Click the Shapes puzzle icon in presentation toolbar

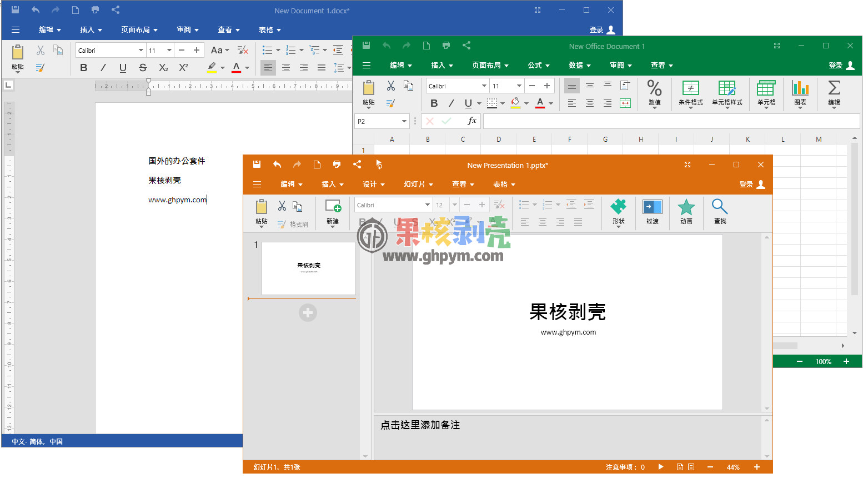pyautogui.click(x=618, y=207)
